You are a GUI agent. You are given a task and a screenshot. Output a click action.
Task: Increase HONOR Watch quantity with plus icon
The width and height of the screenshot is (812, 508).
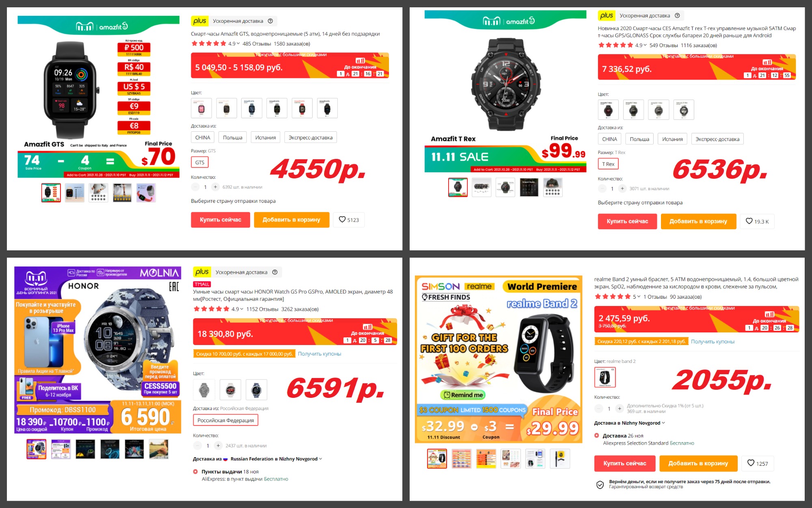coord(218,446)
